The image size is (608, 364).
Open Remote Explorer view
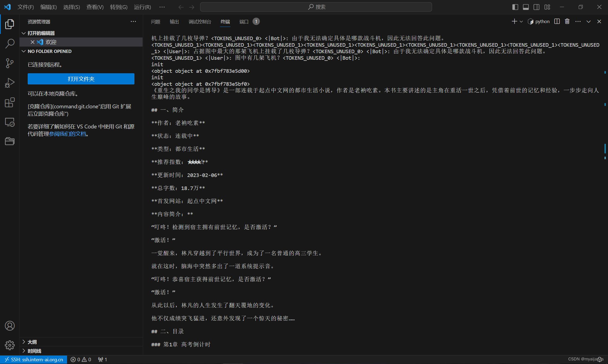point(10,122)
